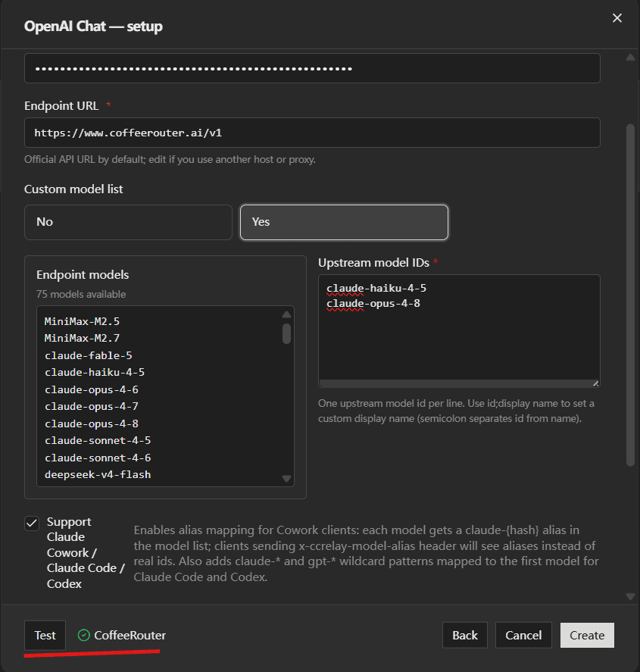
Task: Pick claude-haiku-4-5 from endpoint models list
Action: pyautogui.click(x=94, y=373)
